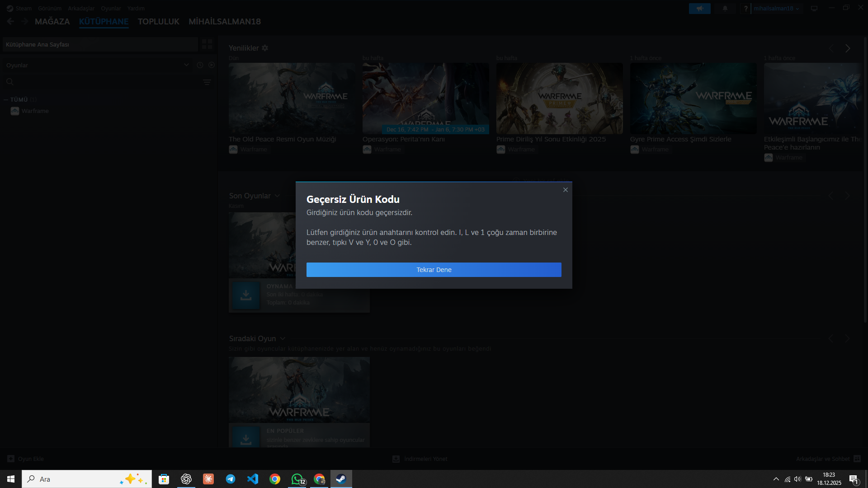This screenshot has width=868, height=488.
Task: Switch to the MAĞAZA tab
Action: click(x=52, y=21)
